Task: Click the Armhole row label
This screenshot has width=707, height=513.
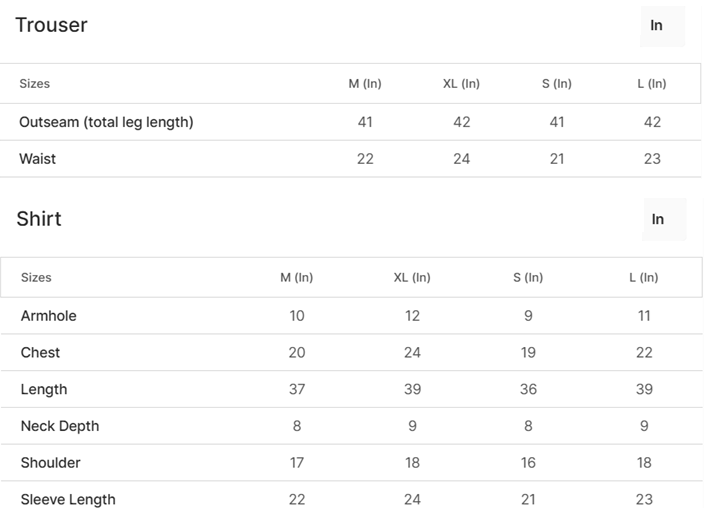Action: [x=49, y=316]
